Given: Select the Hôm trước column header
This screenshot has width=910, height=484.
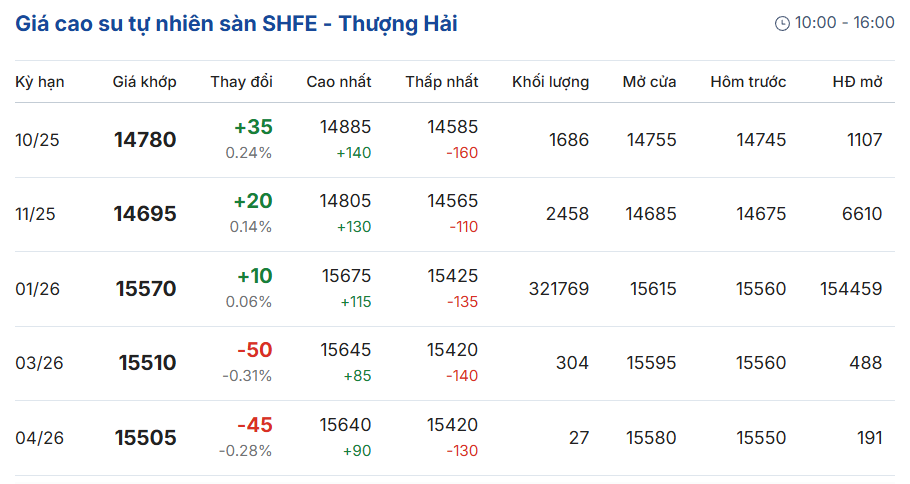Looking at the screenshot, I should click(748, 82).
